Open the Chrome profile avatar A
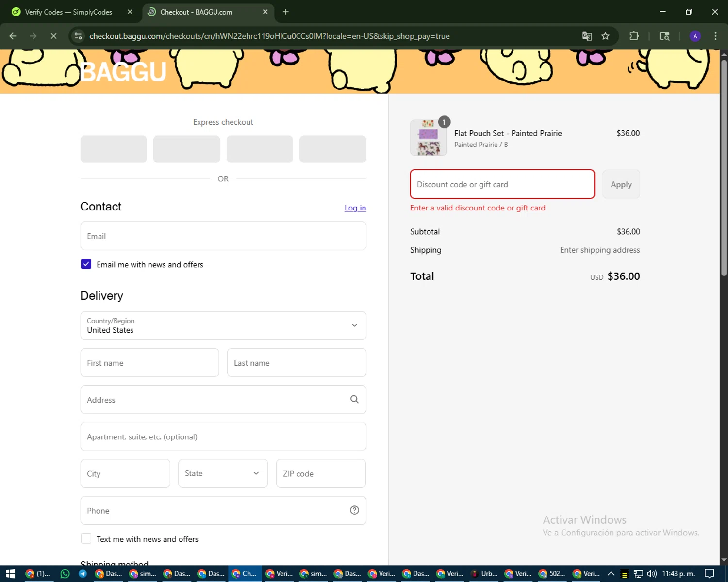 coord(695,36)
